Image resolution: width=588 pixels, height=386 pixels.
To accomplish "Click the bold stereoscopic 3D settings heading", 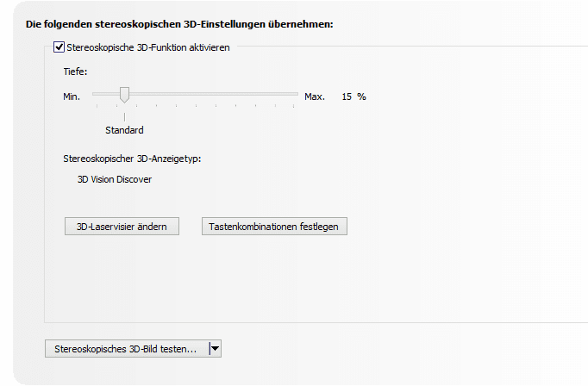I will tap(179, 24).
